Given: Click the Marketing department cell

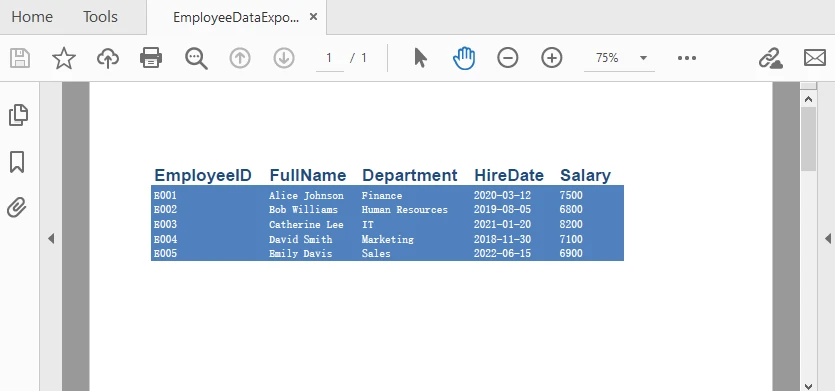Looking at the screenshot, I should coord(388,239).
